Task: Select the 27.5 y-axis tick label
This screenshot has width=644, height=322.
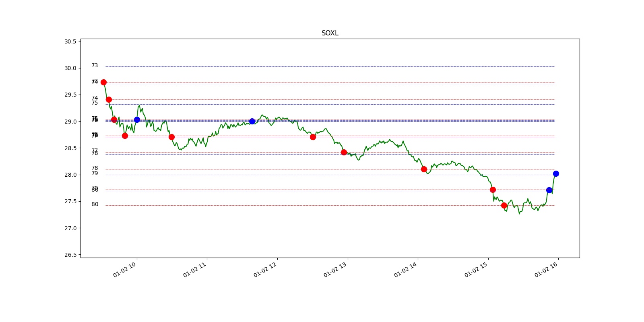Action: pyautogui.click(x=70, y=201)
